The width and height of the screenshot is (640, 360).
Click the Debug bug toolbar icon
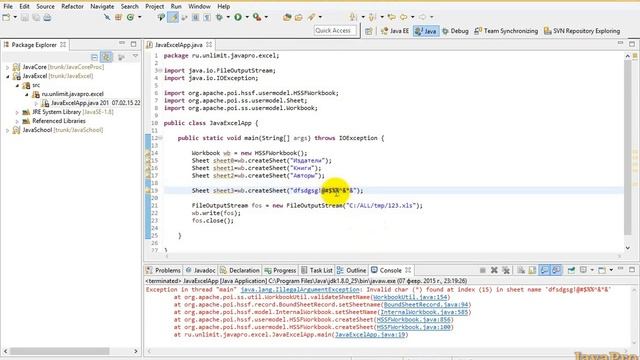(220, 17)
